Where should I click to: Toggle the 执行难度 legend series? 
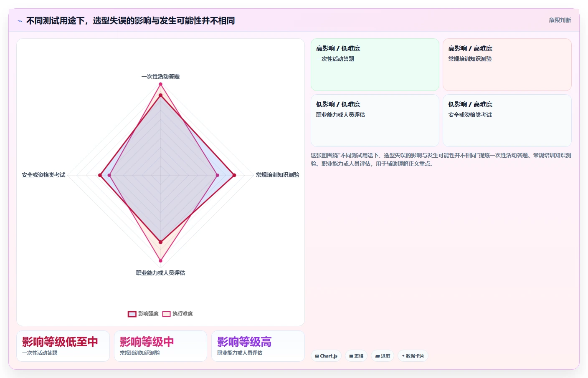(177, 314)
